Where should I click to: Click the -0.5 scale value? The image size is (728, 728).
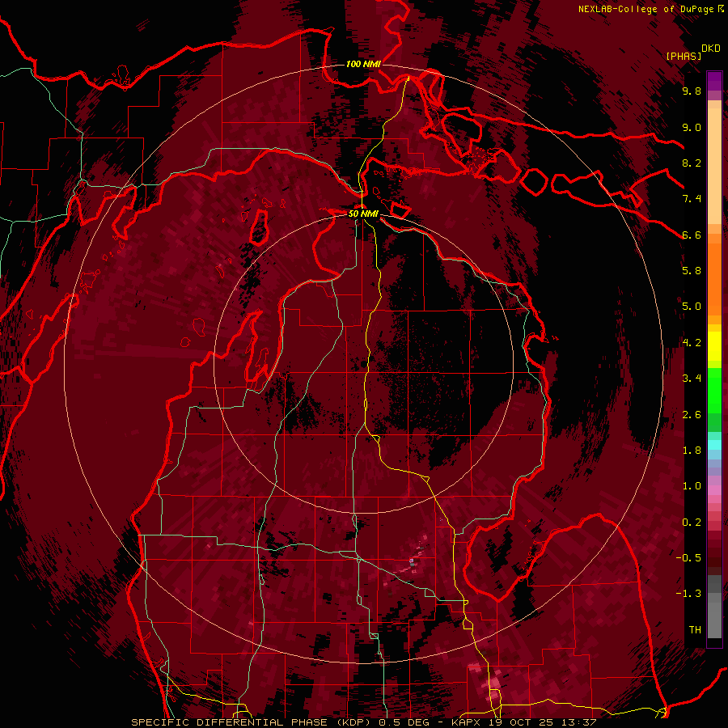pos(688,558)
